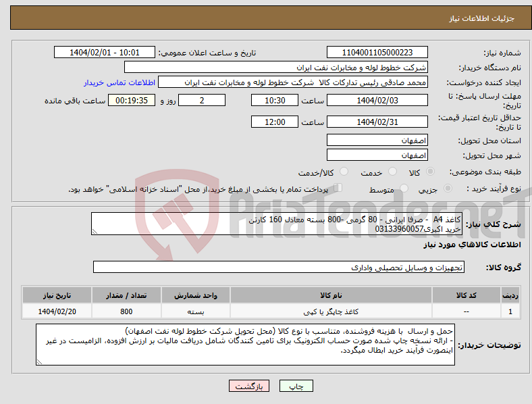Click the شرح کلی نیاز label
532x404 pixels.
(493, 224)
